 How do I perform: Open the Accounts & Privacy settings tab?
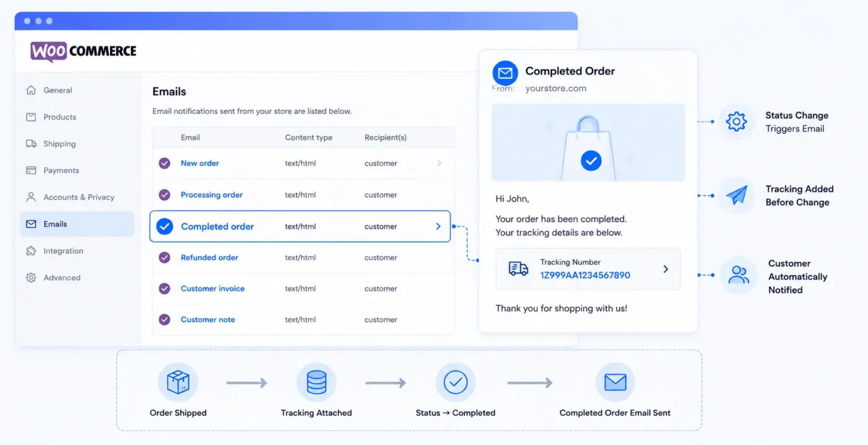pyautogui.click(x=77, y=197)
